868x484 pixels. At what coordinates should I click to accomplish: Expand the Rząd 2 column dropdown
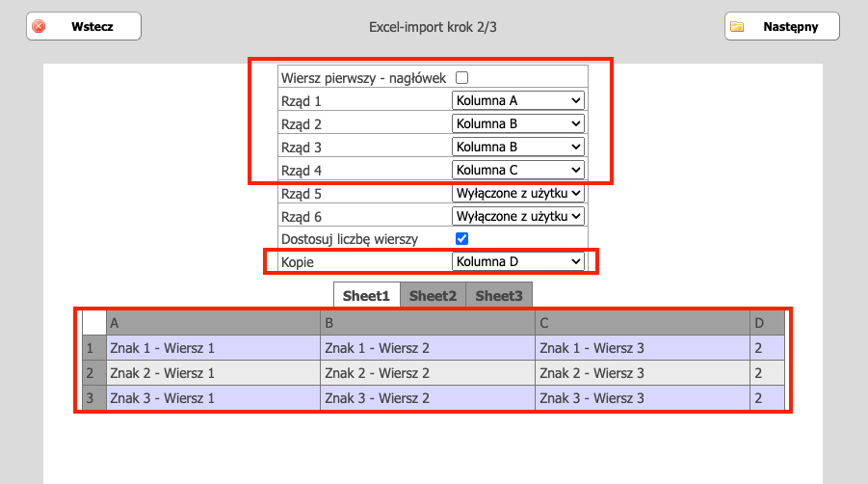click(517, 123)
